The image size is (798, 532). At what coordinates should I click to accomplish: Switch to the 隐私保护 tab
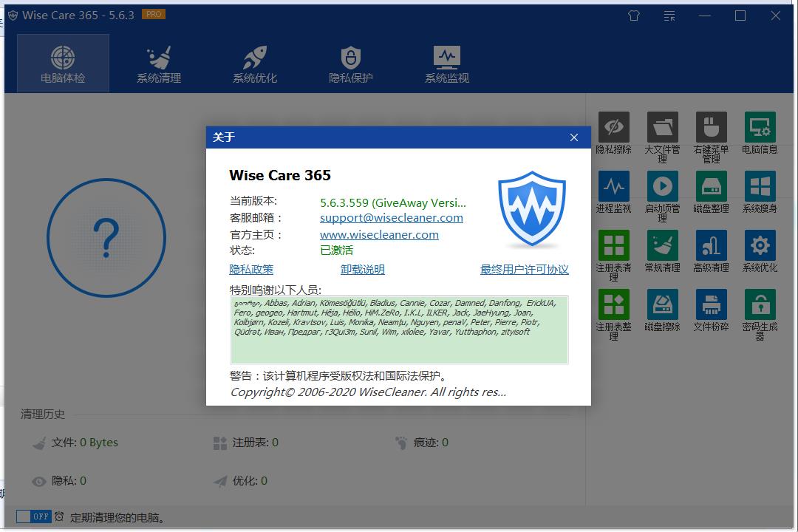tap(351, 64)
